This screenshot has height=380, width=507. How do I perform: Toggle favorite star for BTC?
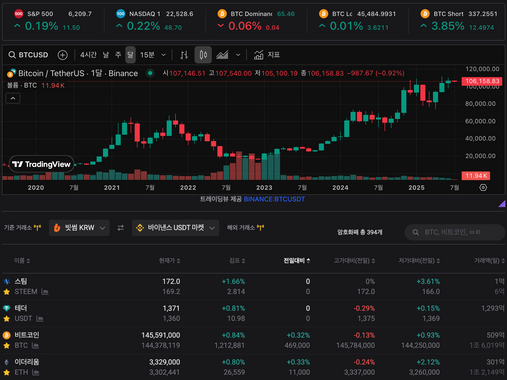[x=6, y=346]
